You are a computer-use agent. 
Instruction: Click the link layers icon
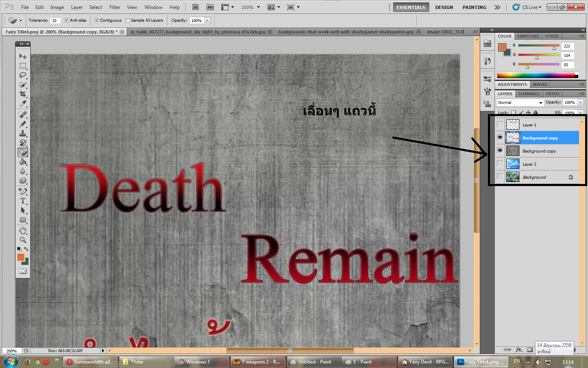tap(507, 350)
